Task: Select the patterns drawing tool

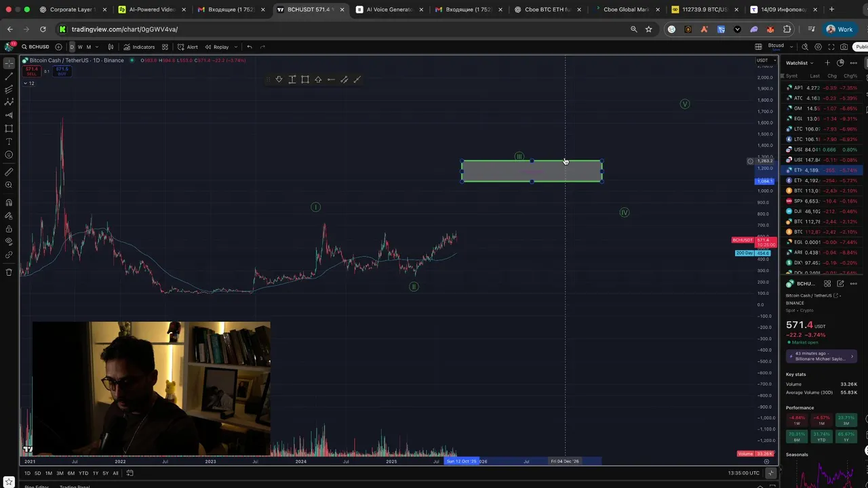Action: click(9, 102)
